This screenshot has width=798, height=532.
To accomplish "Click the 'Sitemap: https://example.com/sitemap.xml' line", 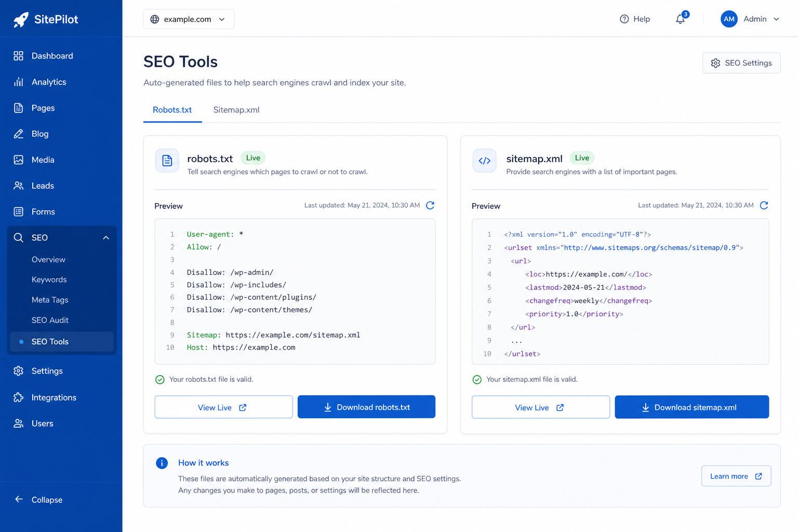I will point(273,335).
